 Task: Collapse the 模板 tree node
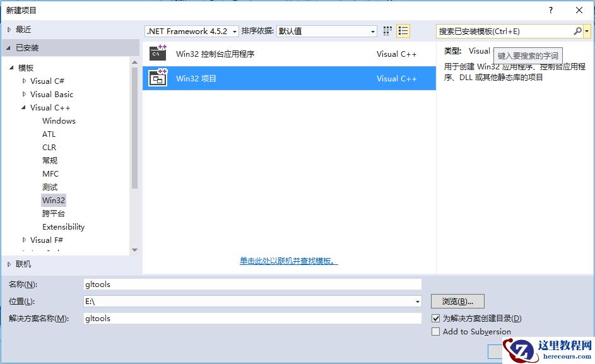(11, 68)
